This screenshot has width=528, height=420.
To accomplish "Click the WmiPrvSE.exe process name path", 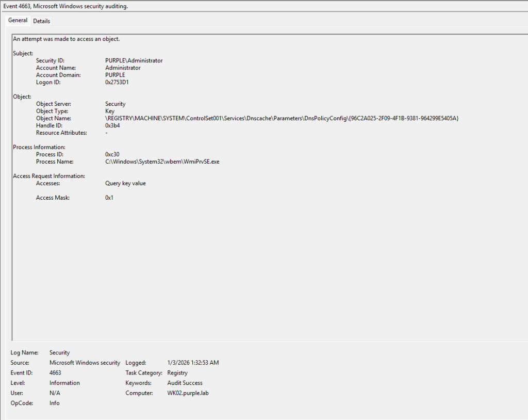I will pos(162,162).
